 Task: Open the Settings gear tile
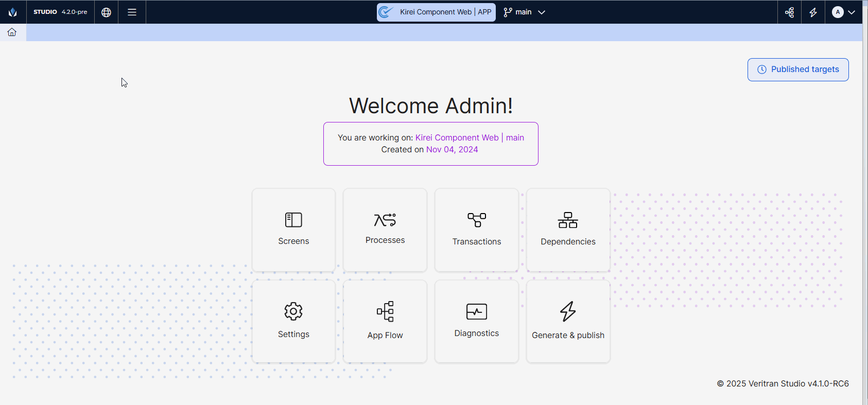pyautogui.click(x=293, y=321)
